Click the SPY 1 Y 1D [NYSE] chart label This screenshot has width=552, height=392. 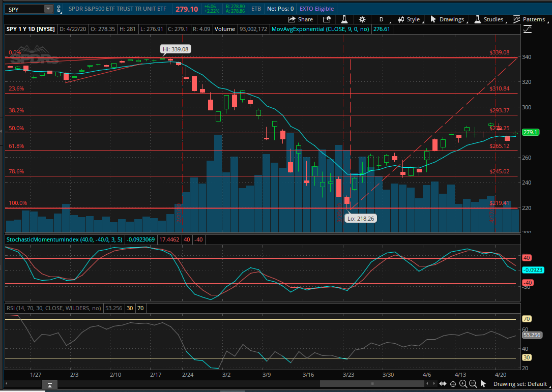pos(31,29)
